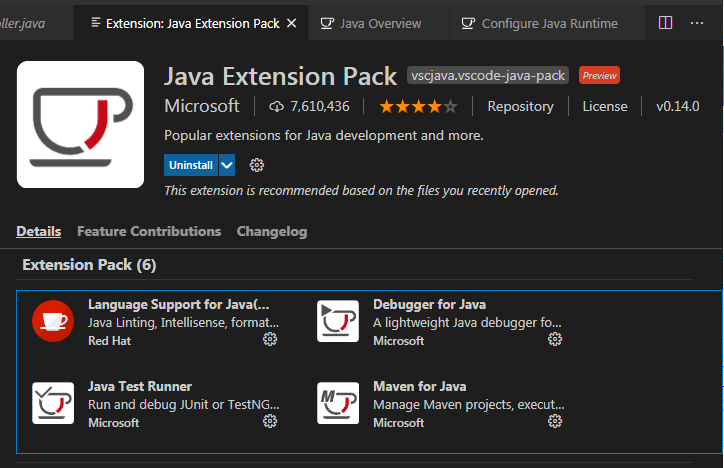Click manage gear next to Uninstall button
The height and width of the screenshot is (468, 724).
[x=256, y=165]
